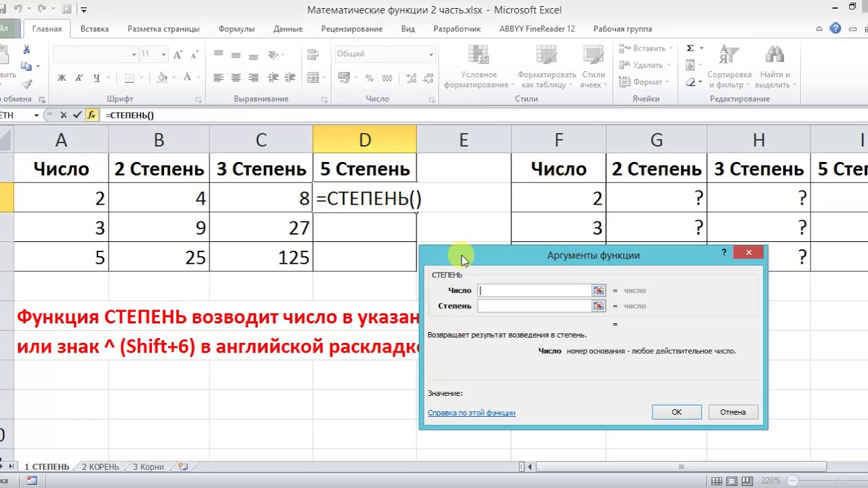Click the accounting number format icon
Screen dimensions: 868x488
tap(344, 78)
